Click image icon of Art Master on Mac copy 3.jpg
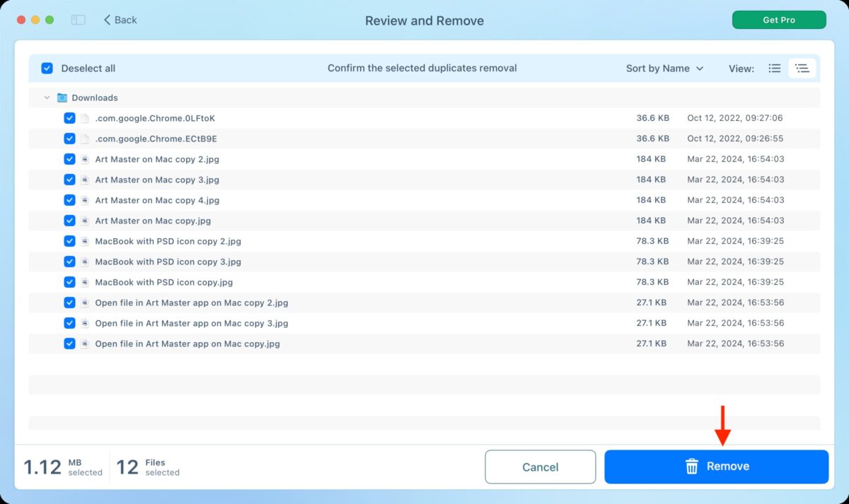 tap(85, 180)
